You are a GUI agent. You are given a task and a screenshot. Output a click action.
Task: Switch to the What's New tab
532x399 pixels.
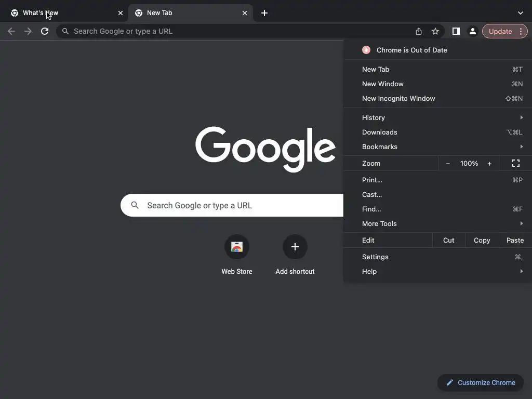click(64, 13)
